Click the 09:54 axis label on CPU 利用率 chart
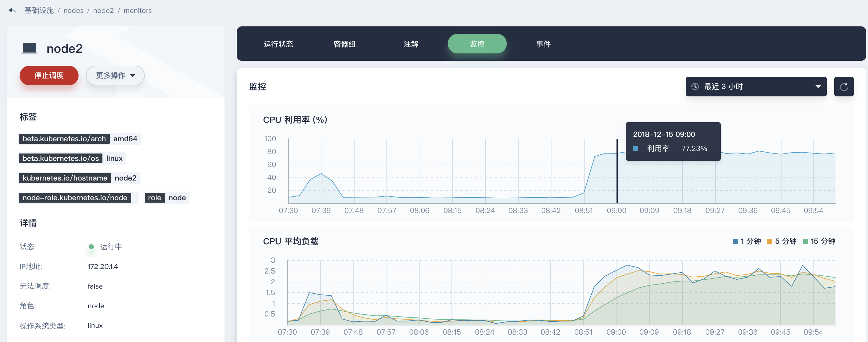This screenshot has height=342, width=868. (813, 211)
